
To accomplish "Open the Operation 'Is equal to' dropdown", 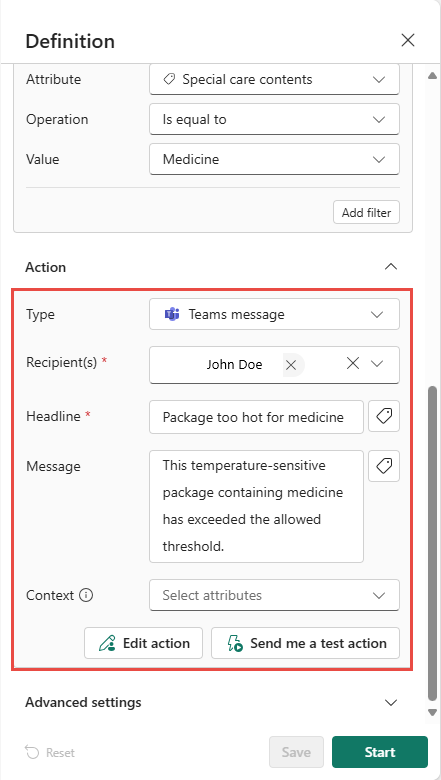I will [x=274, y=119].
